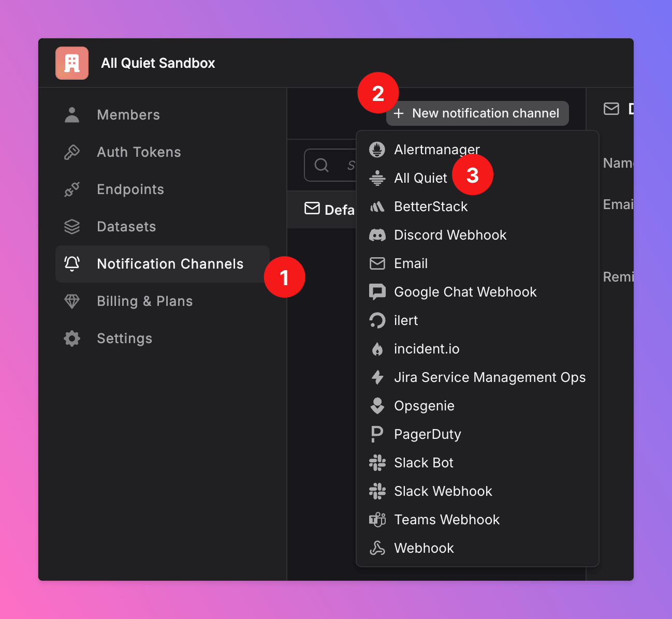Click the Auth Tokens key icon
Image resolution: width=672 pixels, height=619 pixels.
click(72, 152)
